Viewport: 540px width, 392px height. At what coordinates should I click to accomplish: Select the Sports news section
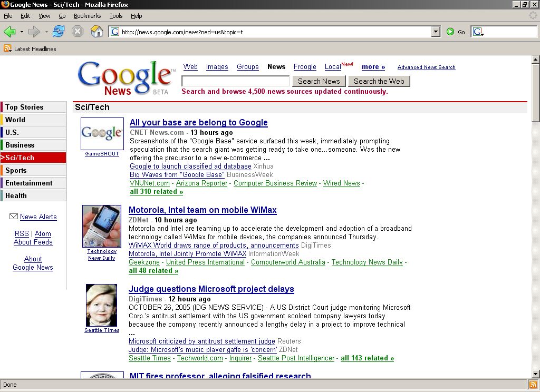tap(33, 170)
